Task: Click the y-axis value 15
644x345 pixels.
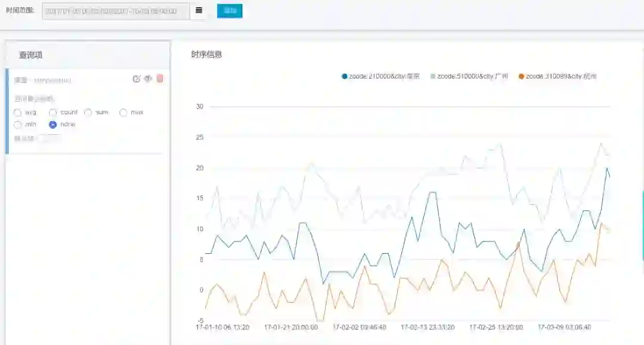Action: (x=200, y=198)
